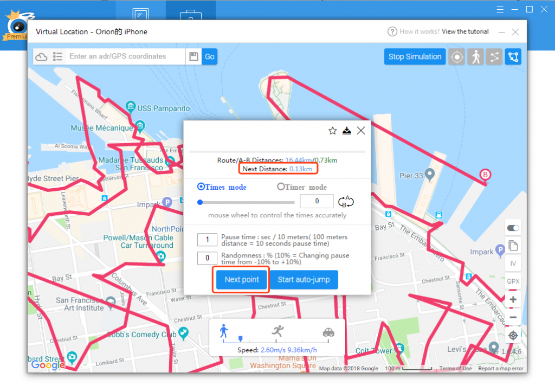Screen dimensions: 555x392
Task: Select the jump teleport mode icon
Action: 513,56
